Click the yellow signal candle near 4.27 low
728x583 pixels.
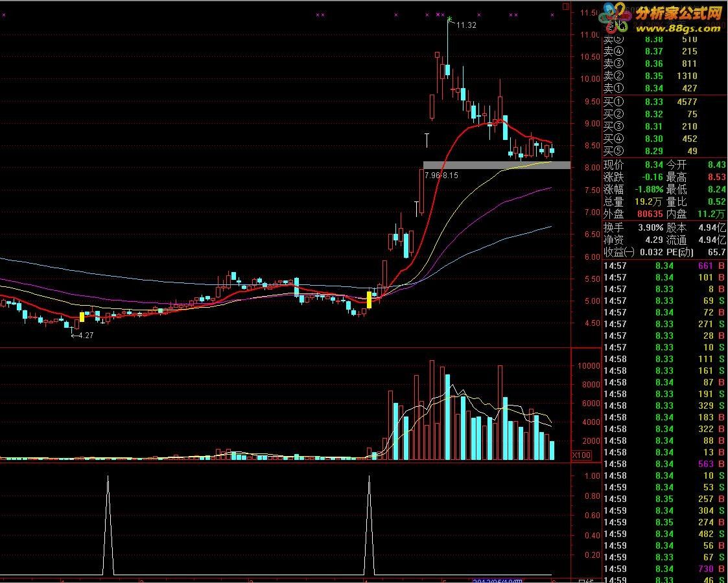(82, 317)
